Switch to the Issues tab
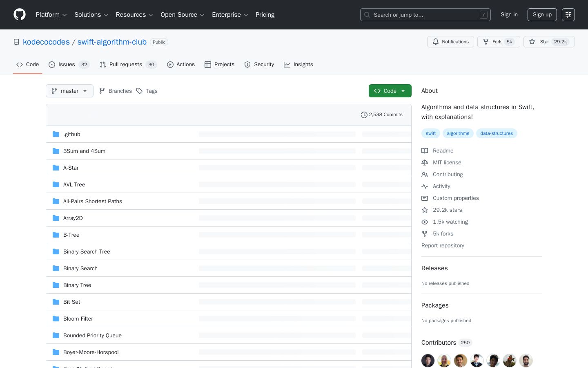 69,65
